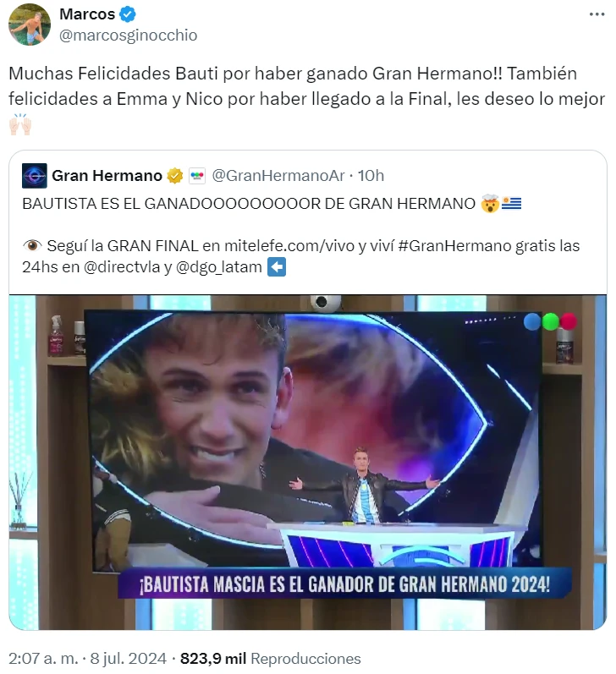Image resolution: width=616 pixels, height=674 pixels.
Task: Click the Telefe affiliate badge icon
Action: [197, 176]
